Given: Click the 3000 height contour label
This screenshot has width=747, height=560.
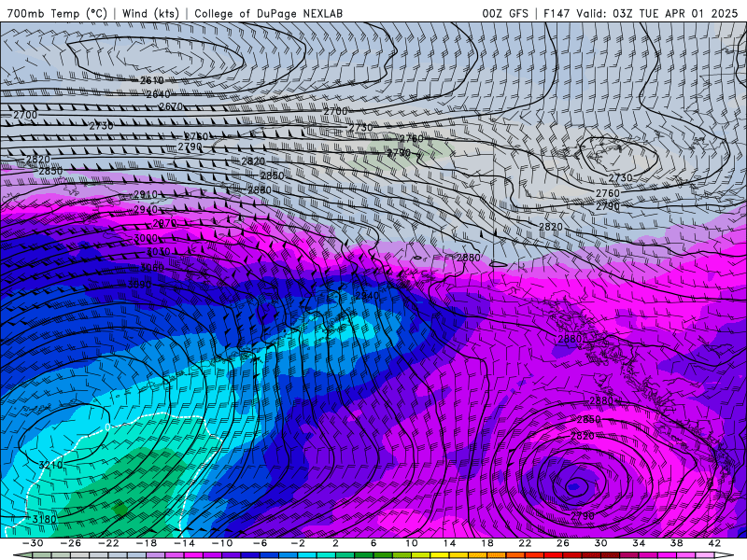Looking at the screenshot, I should click(146, 238).
